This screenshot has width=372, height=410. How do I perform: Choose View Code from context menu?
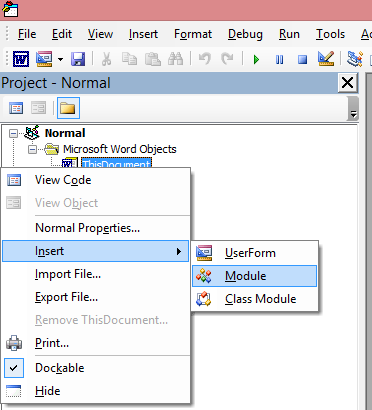(96, 180)
